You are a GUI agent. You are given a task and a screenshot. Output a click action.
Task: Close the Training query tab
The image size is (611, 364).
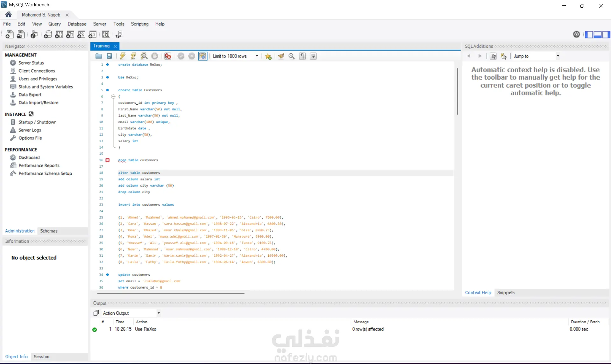(115, 46)
